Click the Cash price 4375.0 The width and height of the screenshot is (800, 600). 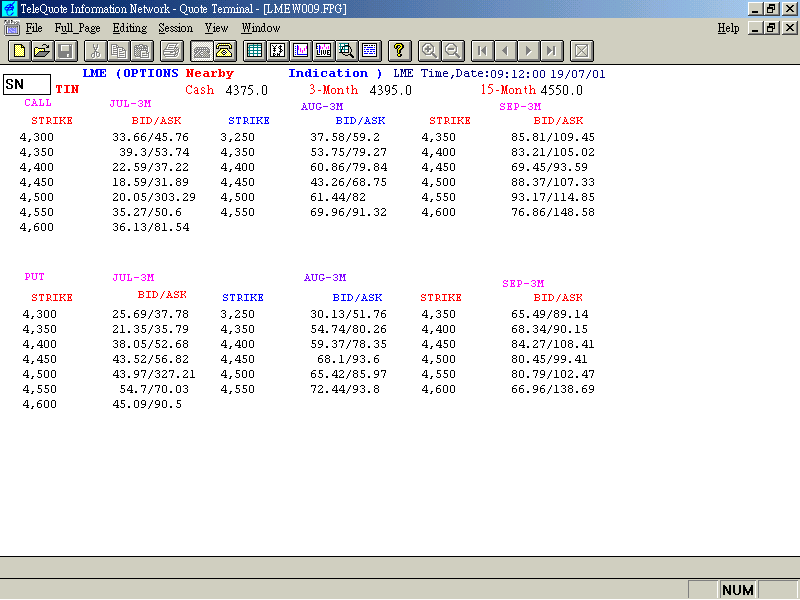click(x=246, y=90)
